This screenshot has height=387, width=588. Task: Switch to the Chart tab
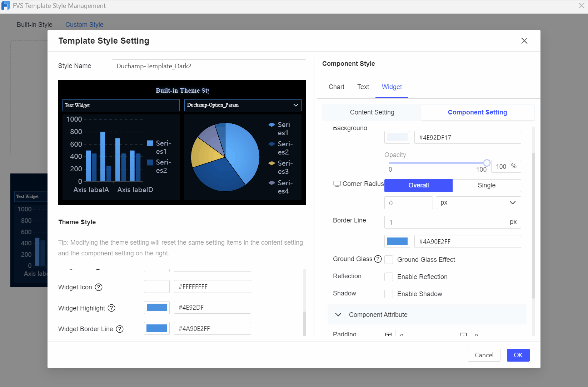click(337, 87)
